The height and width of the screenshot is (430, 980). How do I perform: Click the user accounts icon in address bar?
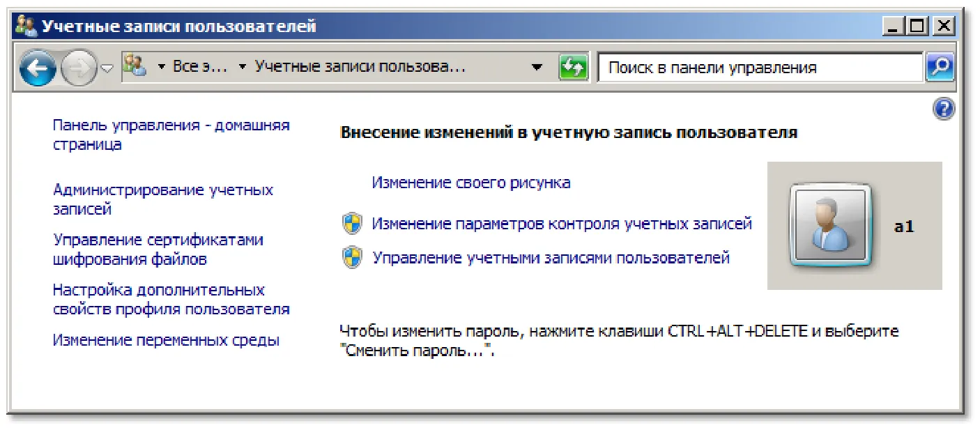point(135,67)
